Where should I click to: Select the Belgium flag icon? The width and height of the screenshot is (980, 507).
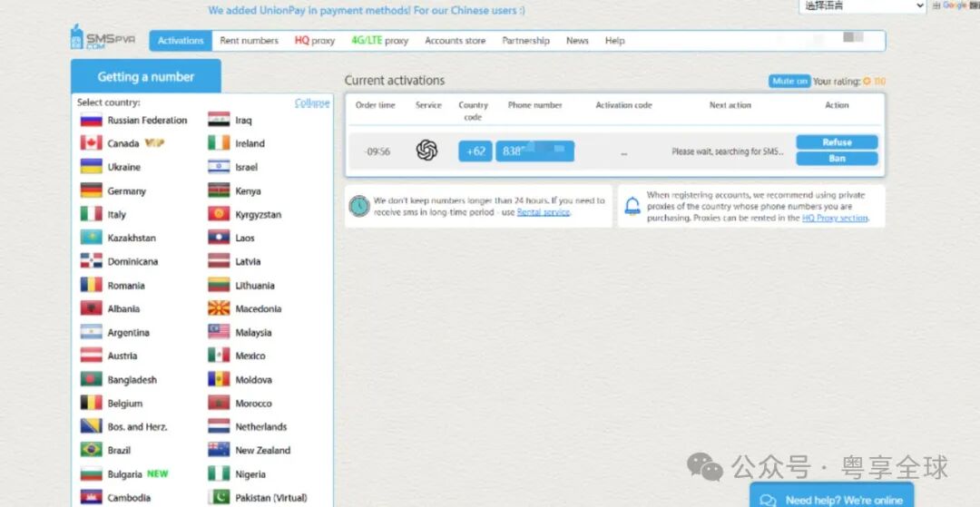coord(92,403)
